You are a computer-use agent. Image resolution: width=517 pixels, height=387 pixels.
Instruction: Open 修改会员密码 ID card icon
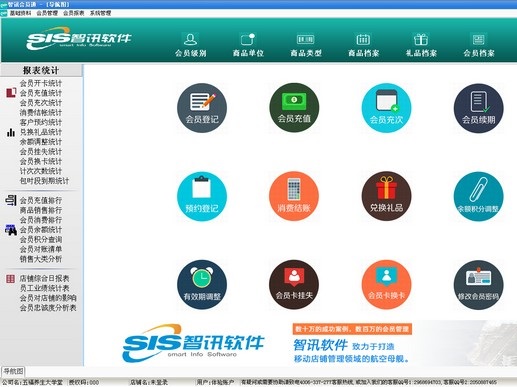pyautogui.click(x=479, y=285)
